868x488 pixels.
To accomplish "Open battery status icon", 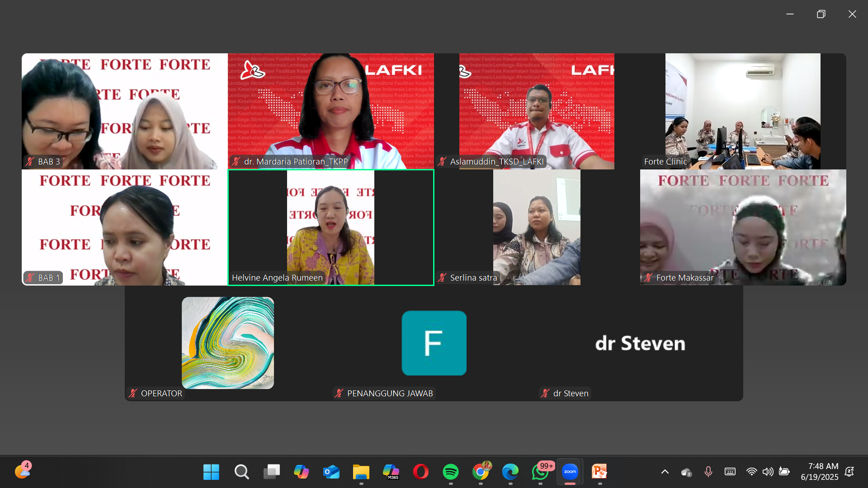I will [784, 472].
